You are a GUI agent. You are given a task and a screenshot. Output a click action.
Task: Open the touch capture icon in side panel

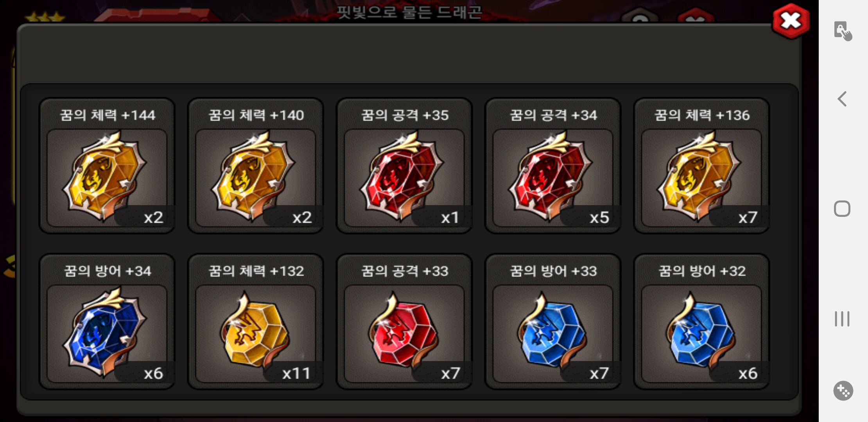tap(843, 31)
